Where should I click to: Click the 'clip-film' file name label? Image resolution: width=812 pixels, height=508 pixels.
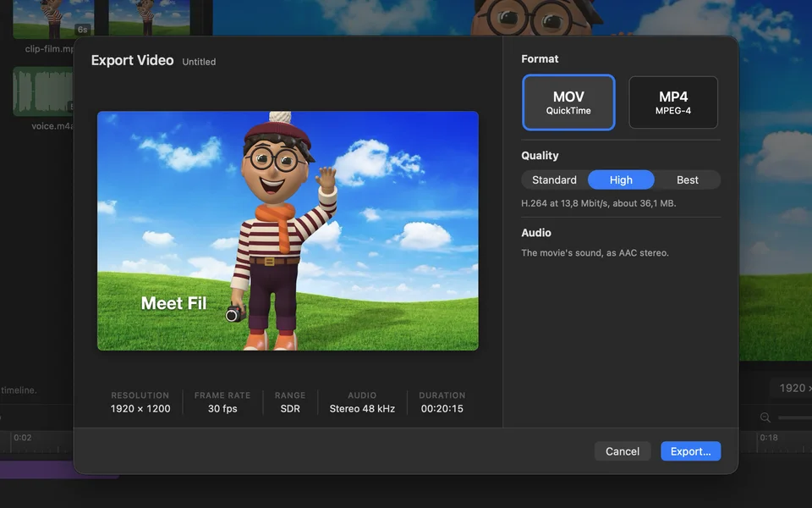[x=49, y=49]
